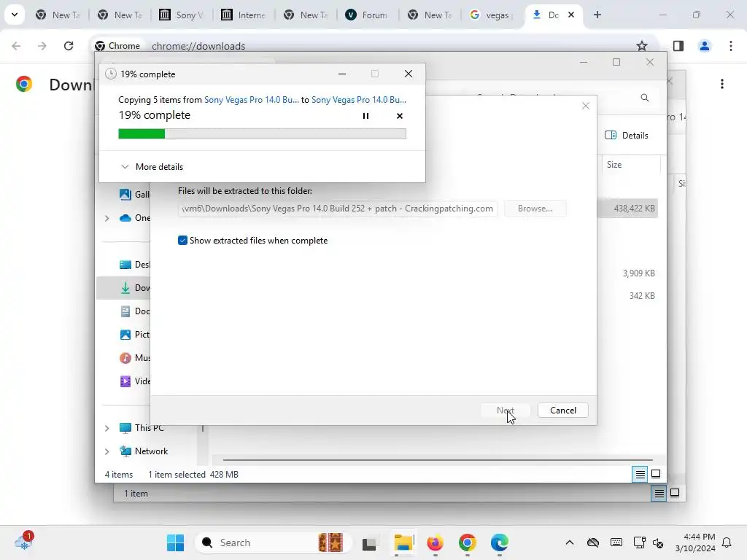The width and height of the screenshot is (747, 560).
Task: Open Videos folder in sidebar
Action: pos(134,381)
